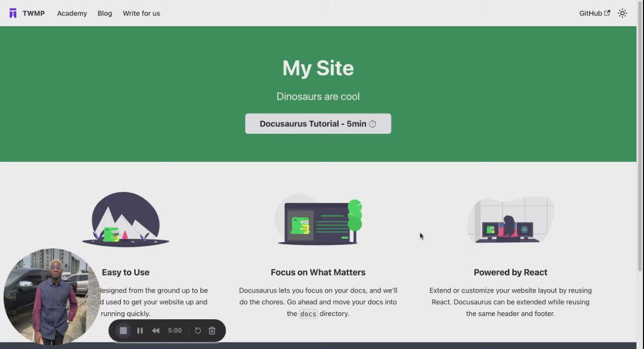Click the My Site hero heading
The height and width of the screenshot is (349, 644).
point(318,68)
